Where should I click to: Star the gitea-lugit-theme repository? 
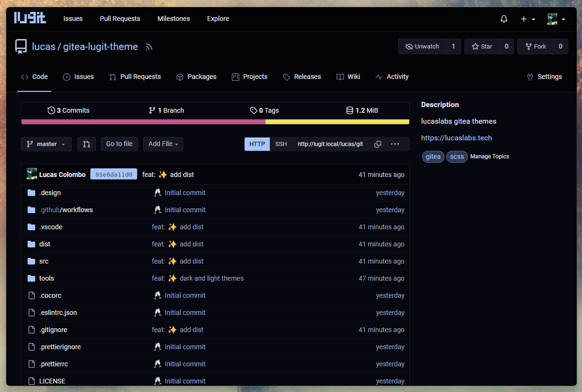(x=482, y=47)
